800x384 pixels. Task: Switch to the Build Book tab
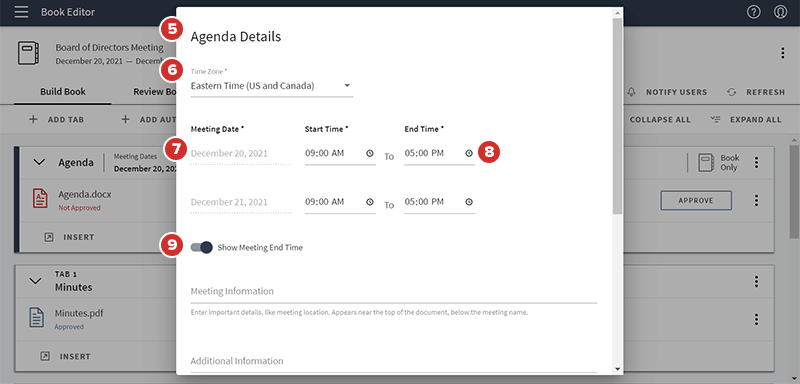point(63,92)
